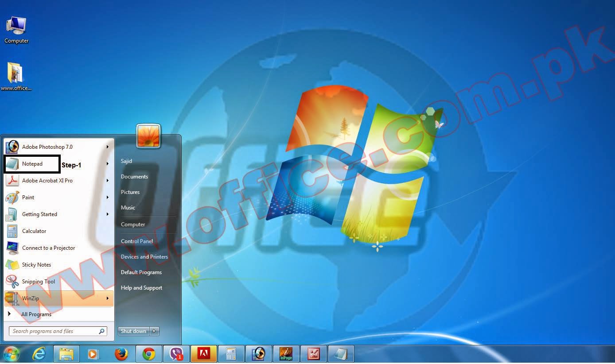Expand the Paint jump list arrow
This screenshot has height=364, width=615.
108,197
